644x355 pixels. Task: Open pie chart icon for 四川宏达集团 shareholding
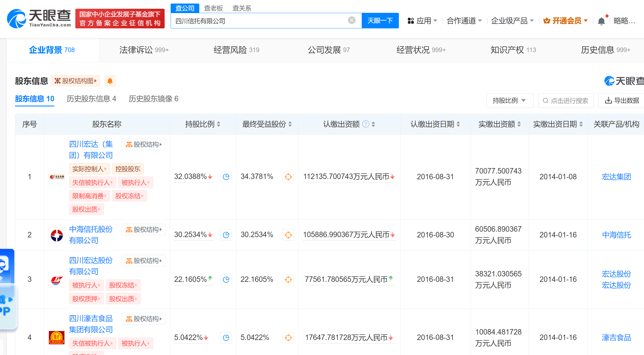click(226, 177)
